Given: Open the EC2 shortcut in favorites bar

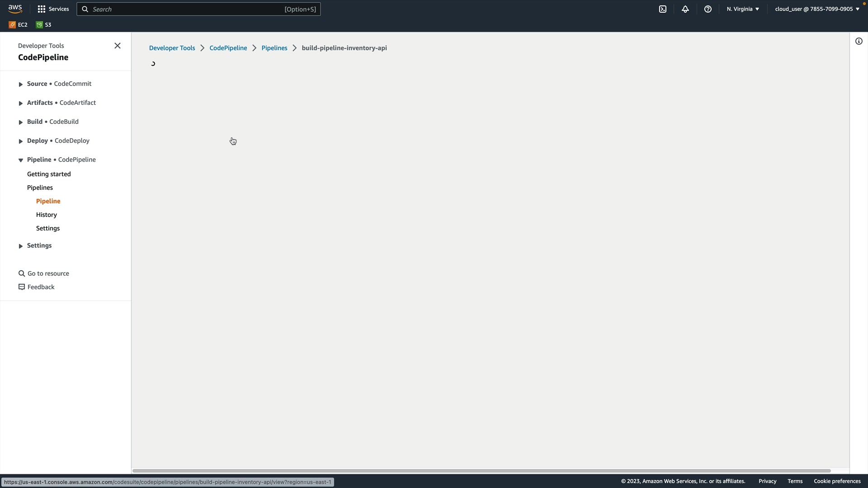Looking at the screenshot, I should click(18, 25).
